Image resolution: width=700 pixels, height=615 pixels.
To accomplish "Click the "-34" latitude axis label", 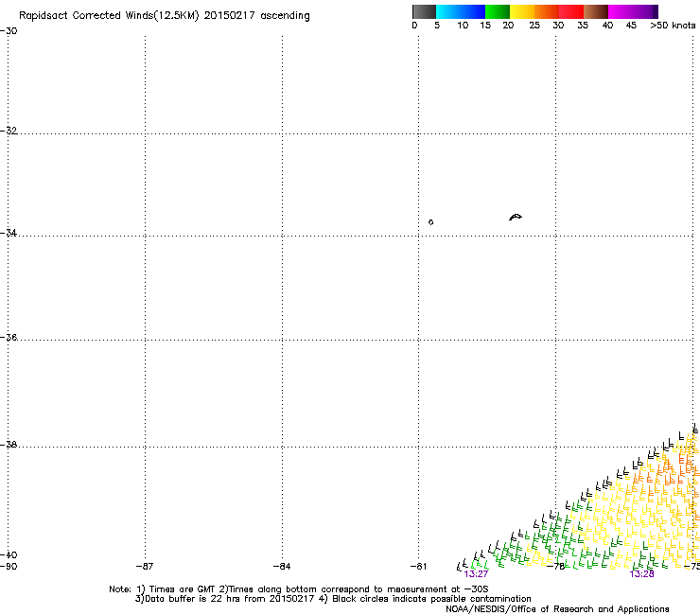I will pos(9,233).
